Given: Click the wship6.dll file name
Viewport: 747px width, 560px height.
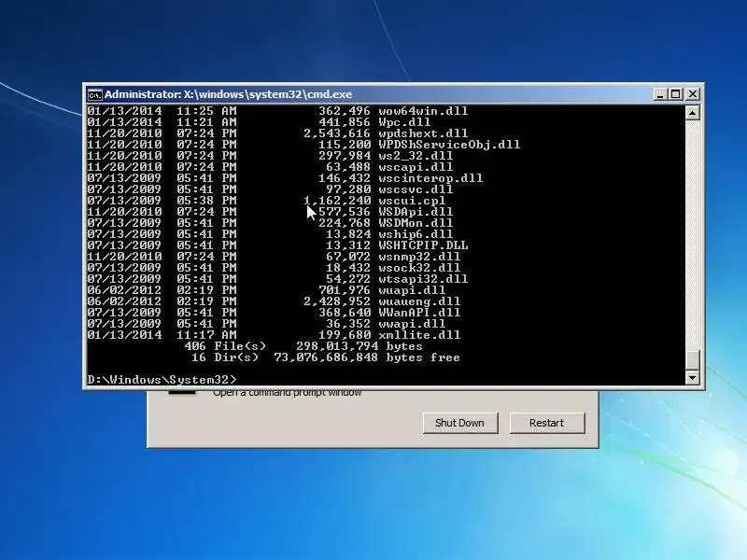Looking at the screenshot, I should [416, 234].
